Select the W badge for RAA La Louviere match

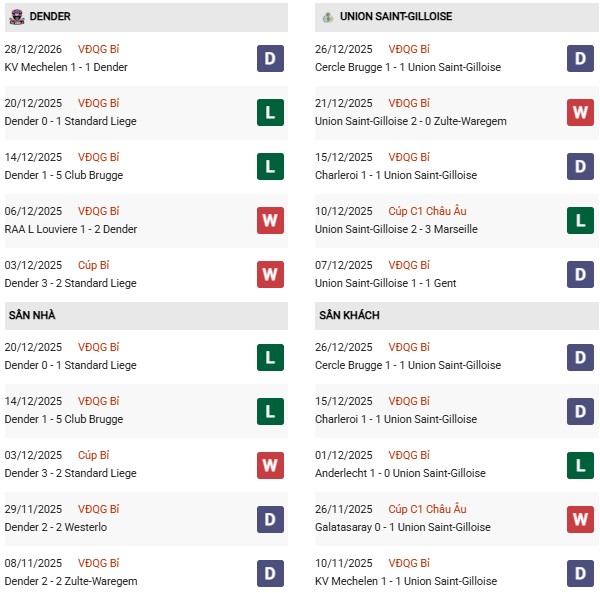(270, 221)
